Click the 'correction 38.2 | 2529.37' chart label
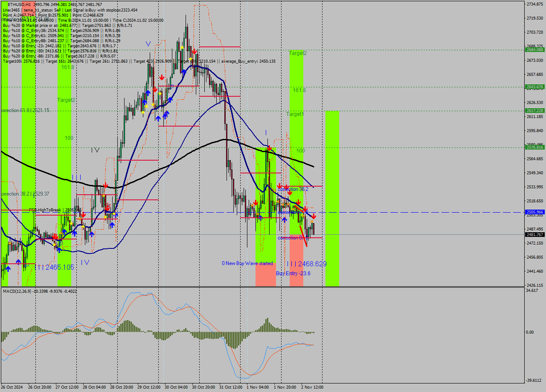 (x=25, y=194)
